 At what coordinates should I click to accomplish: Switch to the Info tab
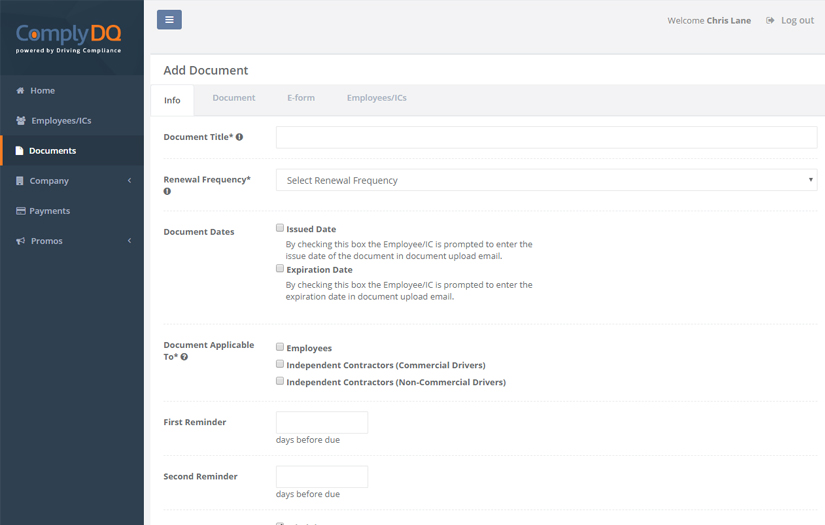(172, 100)
